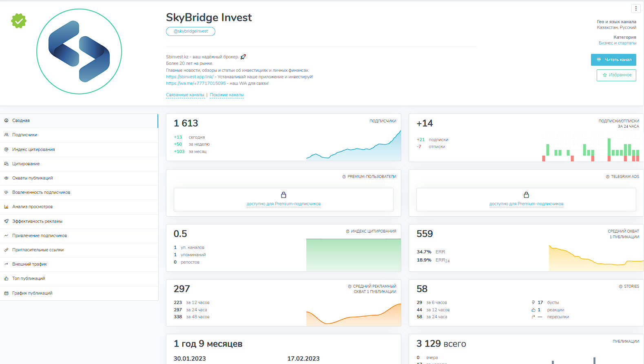Open Эффективность рекламы sidebar item
This screenshot has height=364, width=644.
[x=79, y=222]
